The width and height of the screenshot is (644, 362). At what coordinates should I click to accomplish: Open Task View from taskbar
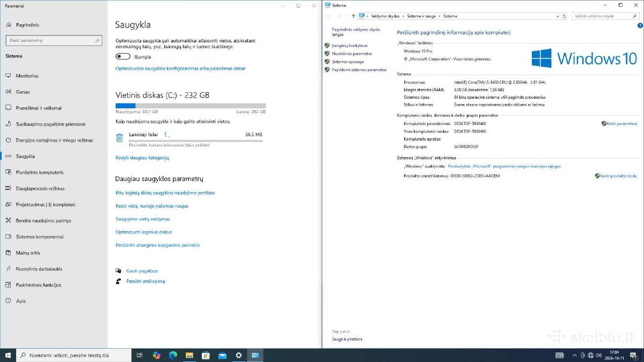point(140,355)
